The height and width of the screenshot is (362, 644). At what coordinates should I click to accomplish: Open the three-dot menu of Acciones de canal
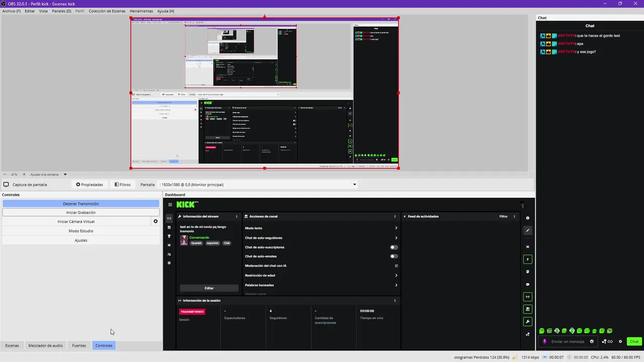(395, 216)
